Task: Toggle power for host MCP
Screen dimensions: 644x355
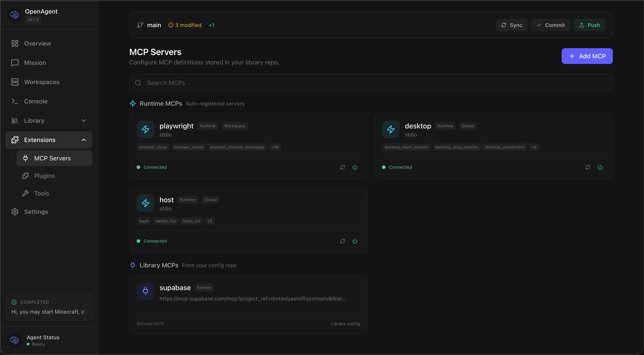Action: pyautogui.click(x=355, y=241)
